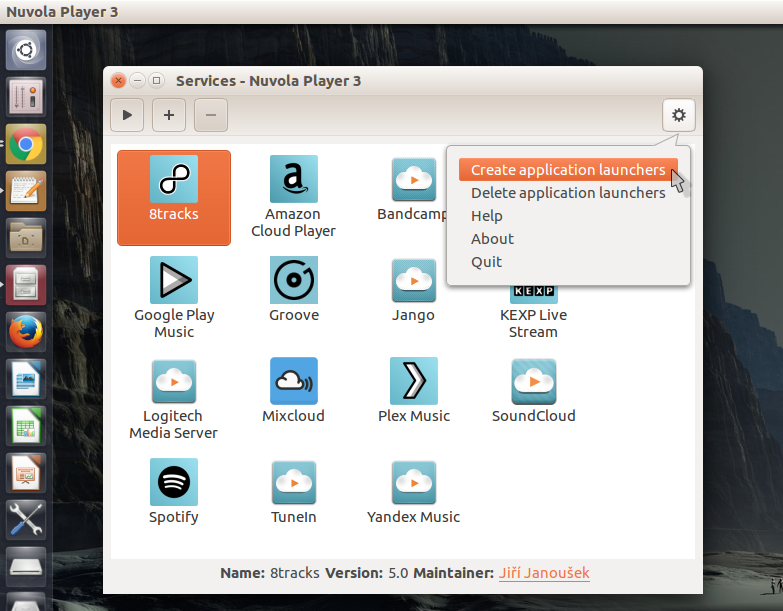783x611 pixels.
Task: Open LibreOffice Impress from the dock
Action: [26, 473]
